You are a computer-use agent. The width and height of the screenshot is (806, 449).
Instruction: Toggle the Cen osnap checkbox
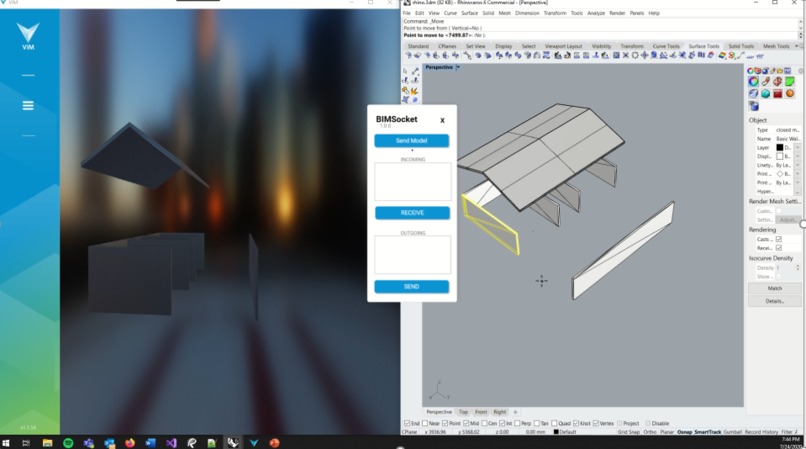coord(484,423)
